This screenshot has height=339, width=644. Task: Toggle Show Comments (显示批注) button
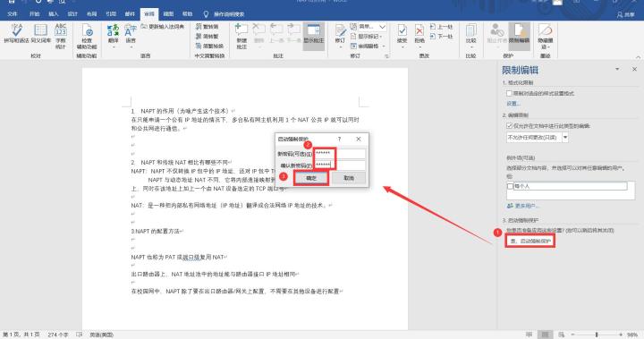(x=314, y=36)
